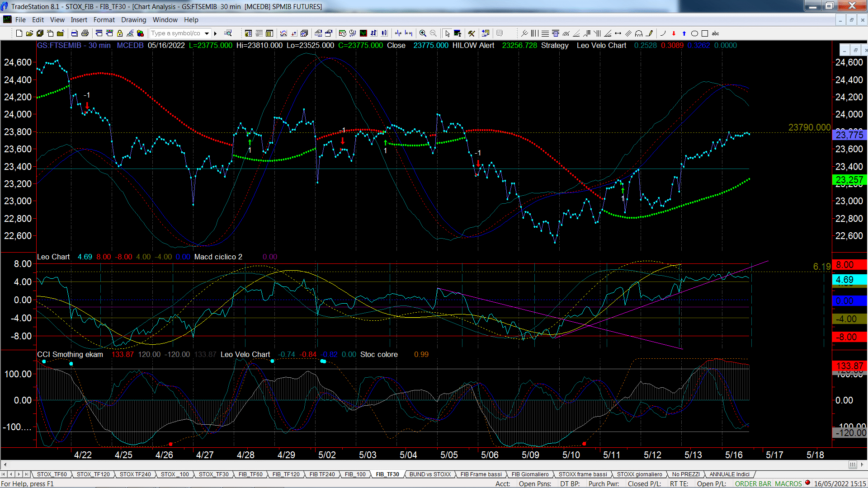Switch to the FIB_TF60 tab
Screen dimensions: 868x488
point(250,474)
